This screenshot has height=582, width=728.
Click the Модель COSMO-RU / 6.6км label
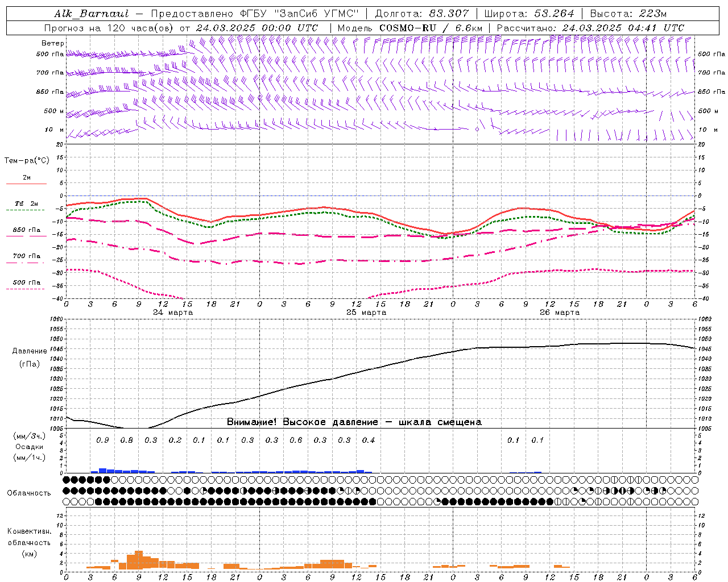pyautogui.click(x=410, y=28)
